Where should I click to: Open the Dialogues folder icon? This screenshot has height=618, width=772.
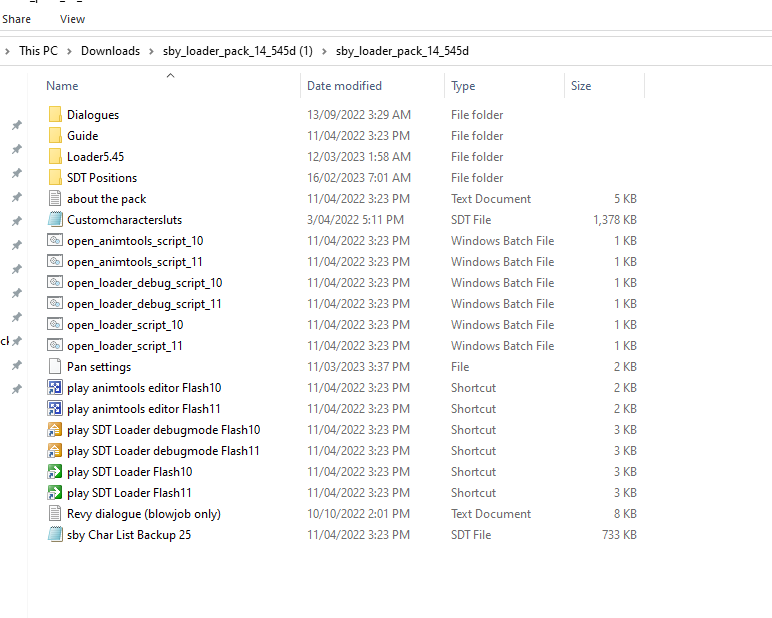55,115
